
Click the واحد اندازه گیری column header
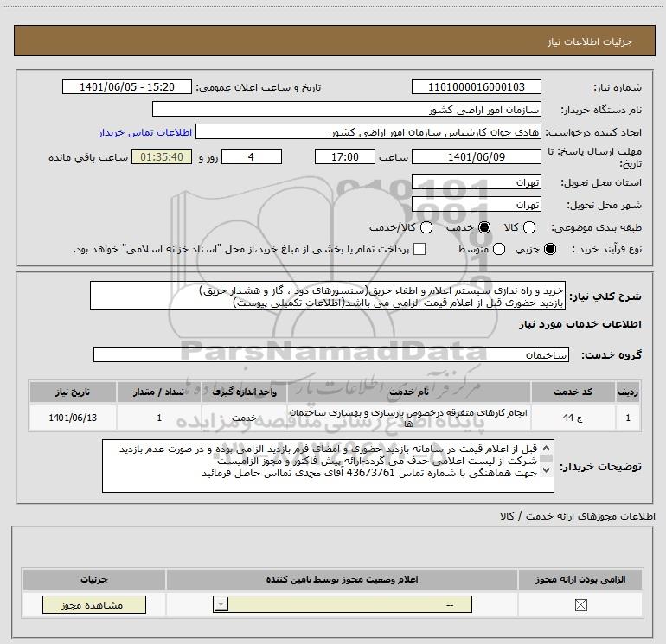(244, 392)
